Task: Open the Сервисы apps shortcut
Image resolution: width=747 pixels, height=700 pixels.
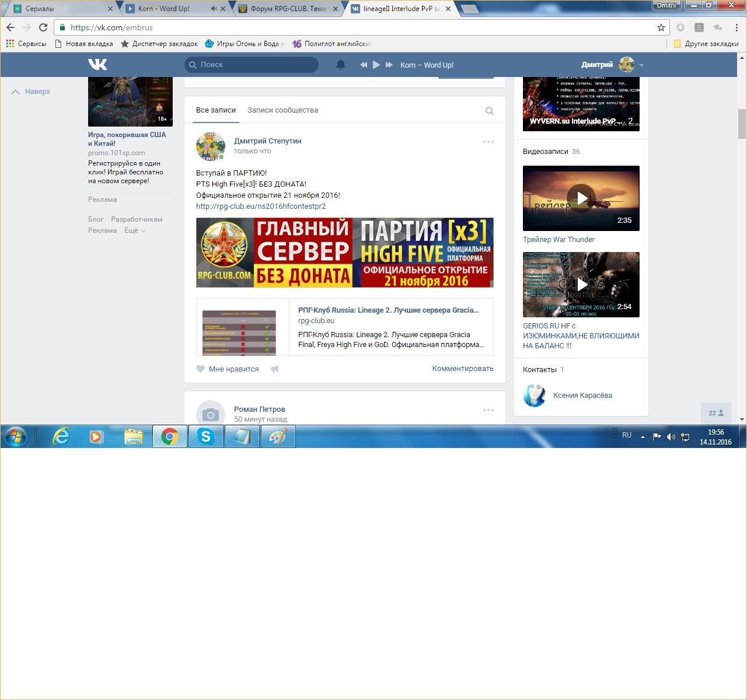Action: (26, 44)
